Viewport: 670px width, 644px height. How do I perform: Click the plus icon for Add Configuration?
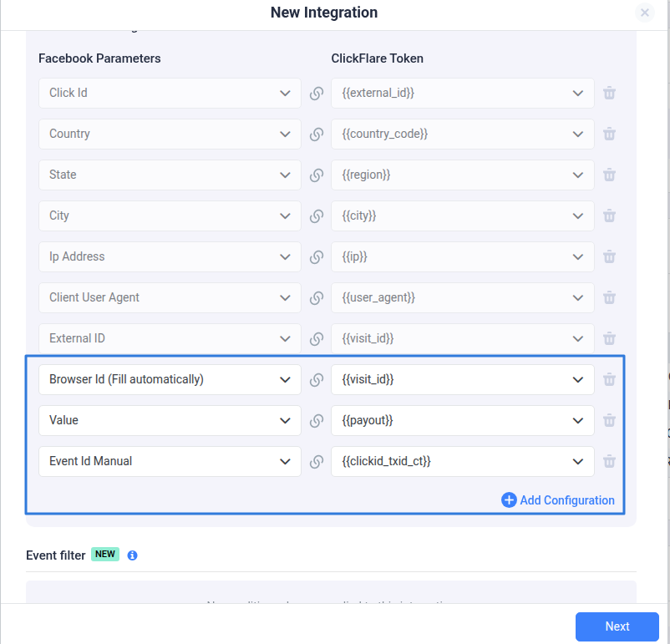pyautogui.click(x=509, y=500)
